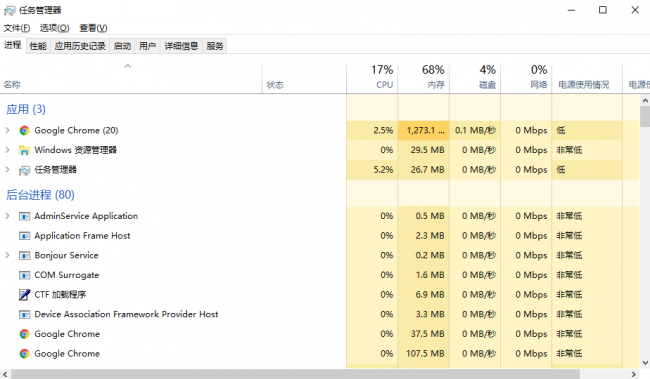Image resolution: width=650 pixels, height=379 pixels.
Task: Select the Application Frame Host row
Action: pyautogui.click(x=82, y=236)
